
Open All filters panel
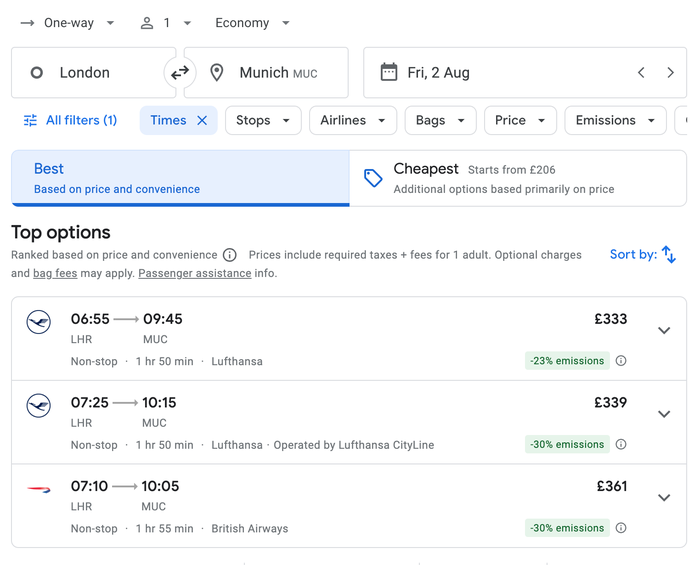70,120
